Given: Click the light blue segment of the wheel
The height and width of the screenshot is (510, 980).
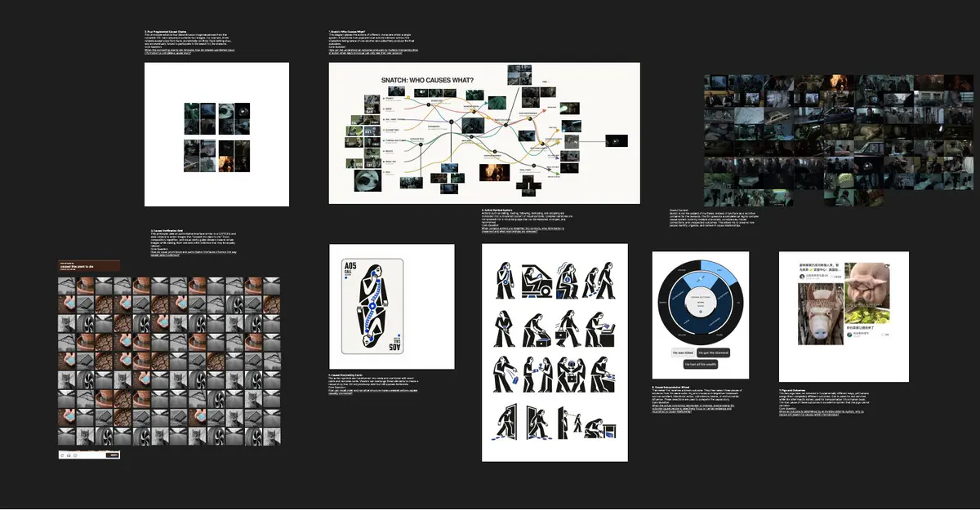Looking at the screenshot, I should (x=719, y=273).
